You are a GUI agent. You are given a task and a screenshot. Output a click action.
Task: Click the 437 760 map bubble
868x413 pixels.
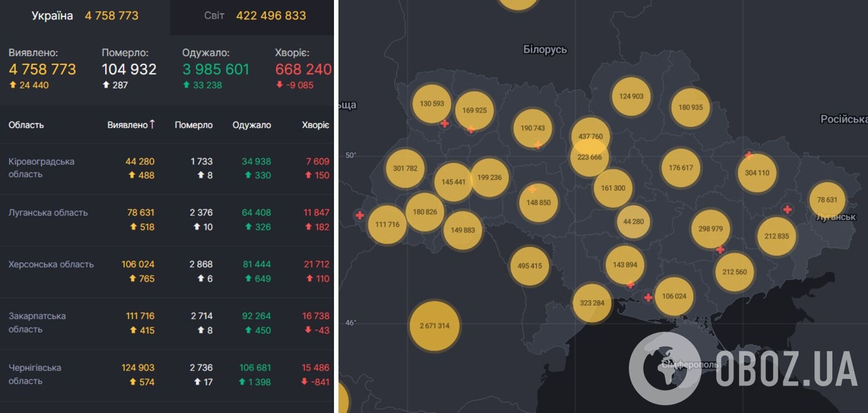click(590, 136)
